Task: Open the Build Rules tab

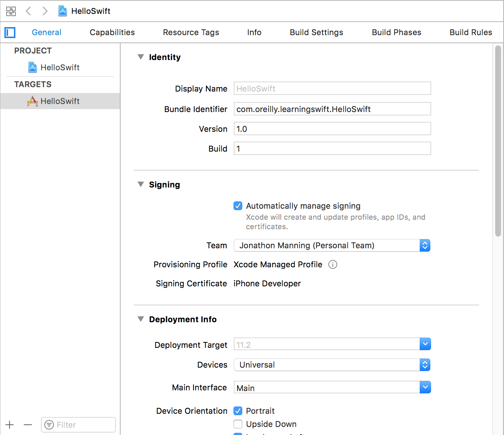Action: [471, 32]
